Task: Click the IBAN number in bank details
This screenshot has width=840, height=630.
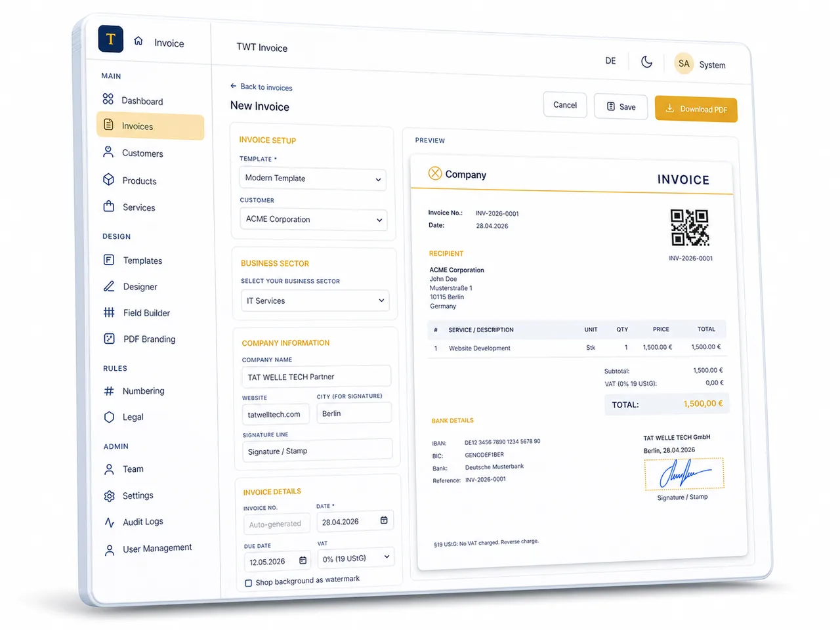Action: pos(503,442)
